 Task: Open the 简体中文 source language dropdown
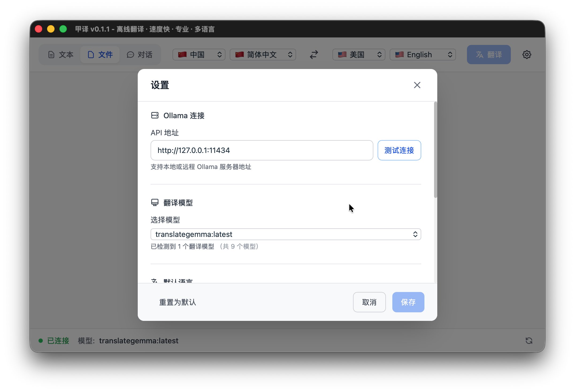[263, 55]
